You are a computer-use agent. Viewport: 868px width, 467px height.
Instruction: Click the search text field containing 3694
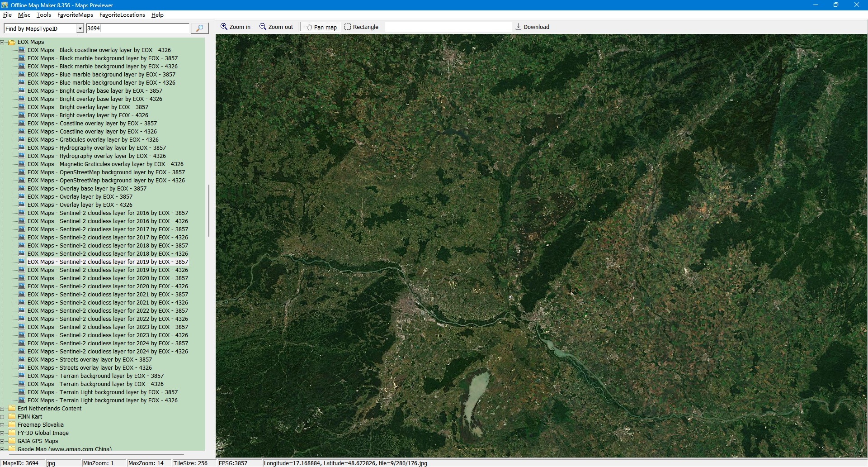click(x=137, y=28)
